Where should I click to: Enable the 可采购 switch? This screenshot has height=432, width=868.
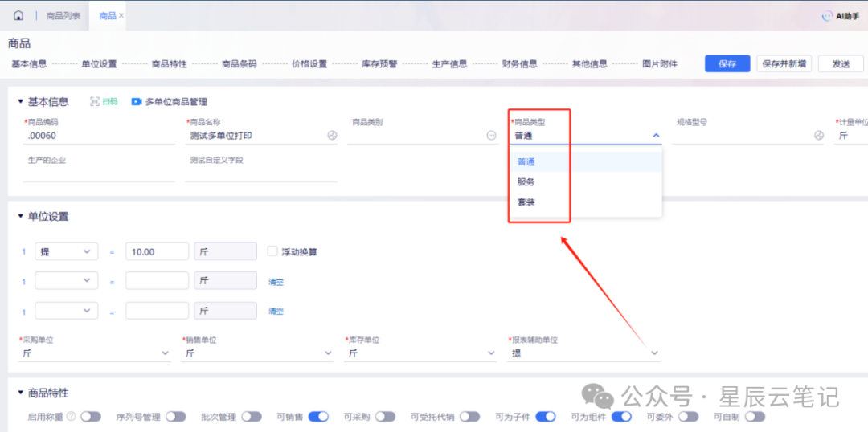pos(385,417)
